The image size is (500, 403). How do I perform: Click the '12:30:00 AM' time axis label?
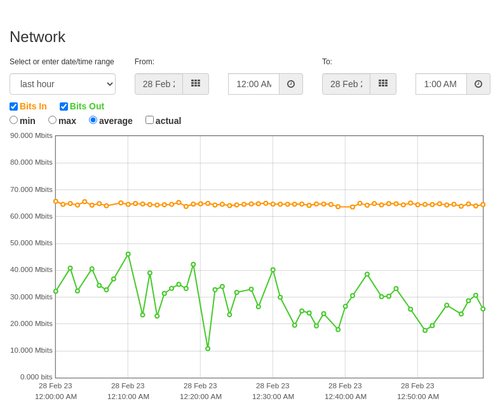(x=273, y=397)
